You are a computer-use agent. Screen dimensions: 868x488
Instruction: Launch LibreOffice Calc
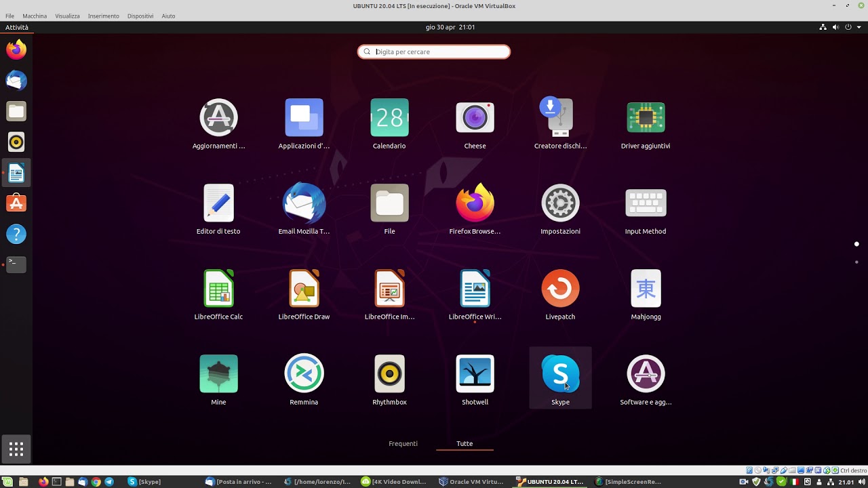218,294
